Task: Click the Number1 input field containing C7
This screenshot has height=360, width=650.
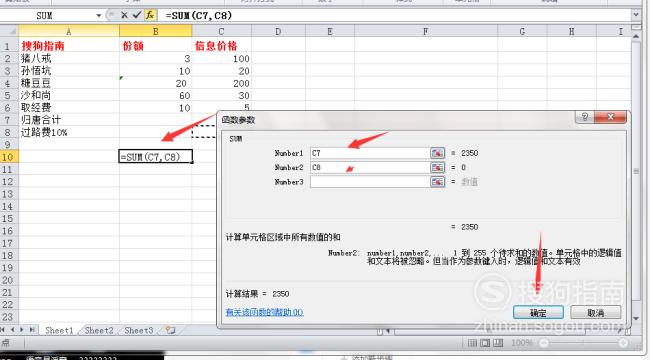Action: click(370, 153)
